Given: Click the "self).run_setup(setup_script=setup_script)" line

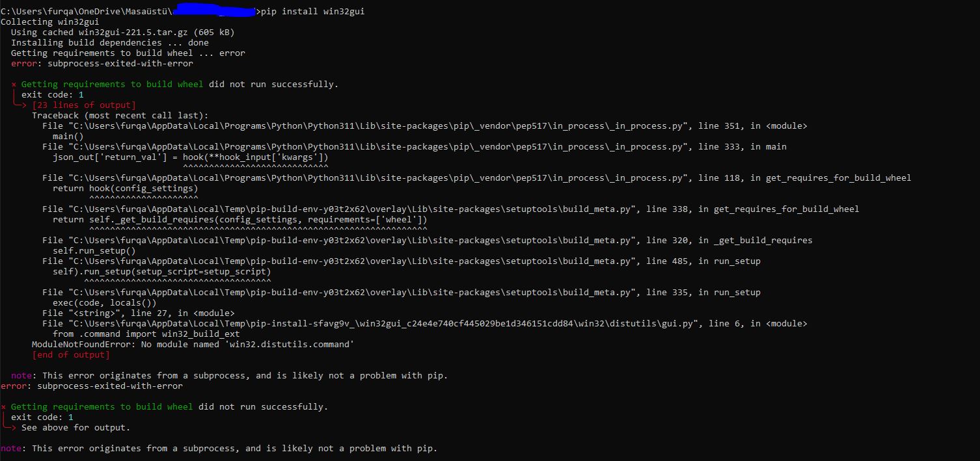Looking at the screenshot, I should click(162, 272).
